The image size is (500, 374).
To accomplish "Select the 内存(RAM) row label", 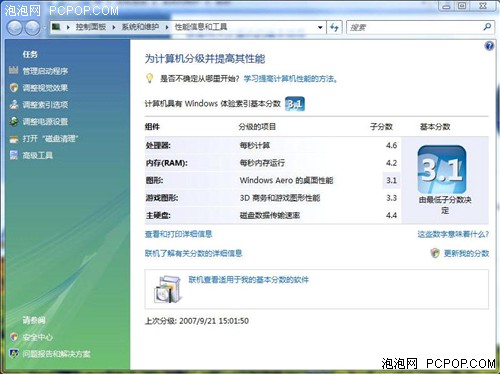I will 167,163.
